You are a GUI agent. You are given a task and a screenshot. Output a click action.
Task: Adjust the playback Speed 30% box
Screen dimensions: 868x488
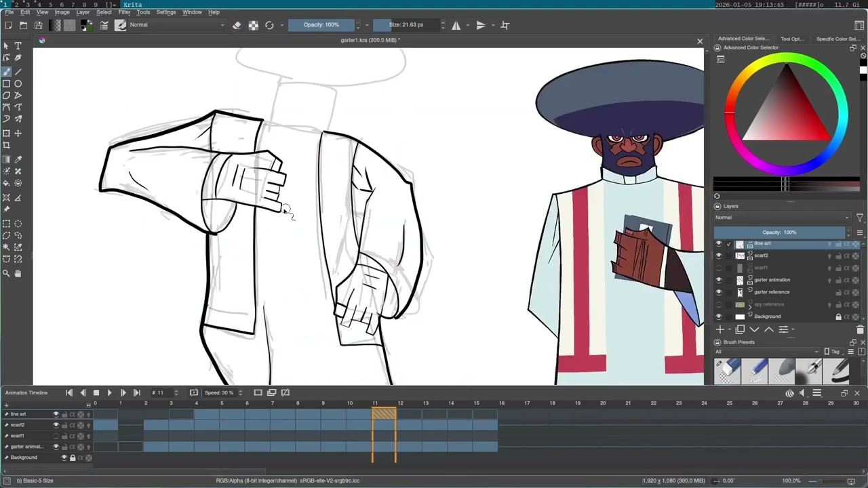pos(221,392)
